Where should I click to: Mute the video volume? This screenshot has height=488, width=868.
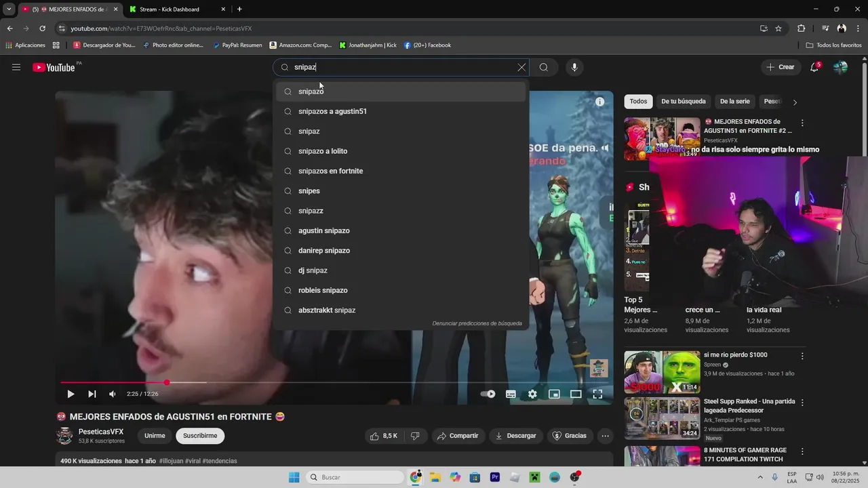113,394
